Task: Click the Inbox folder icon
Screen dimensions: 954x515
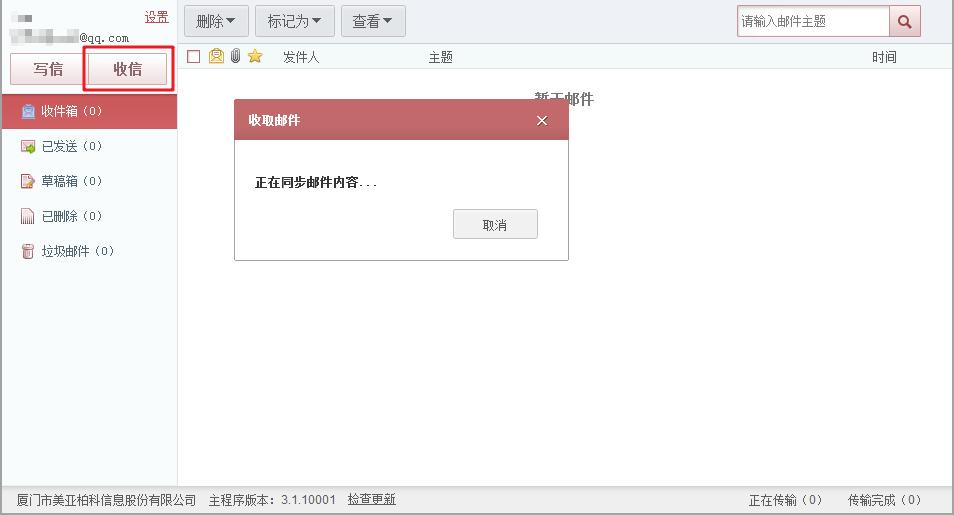Action: [x=28, y=111]
